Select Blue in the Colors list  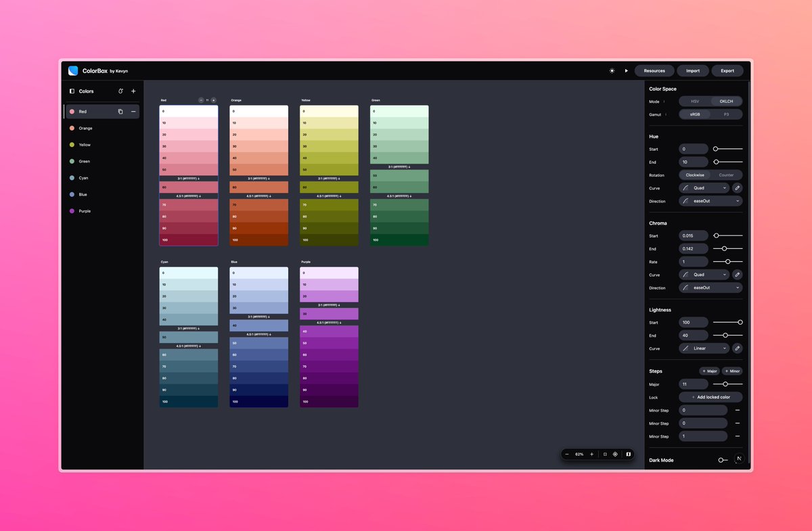click(101, 194)
